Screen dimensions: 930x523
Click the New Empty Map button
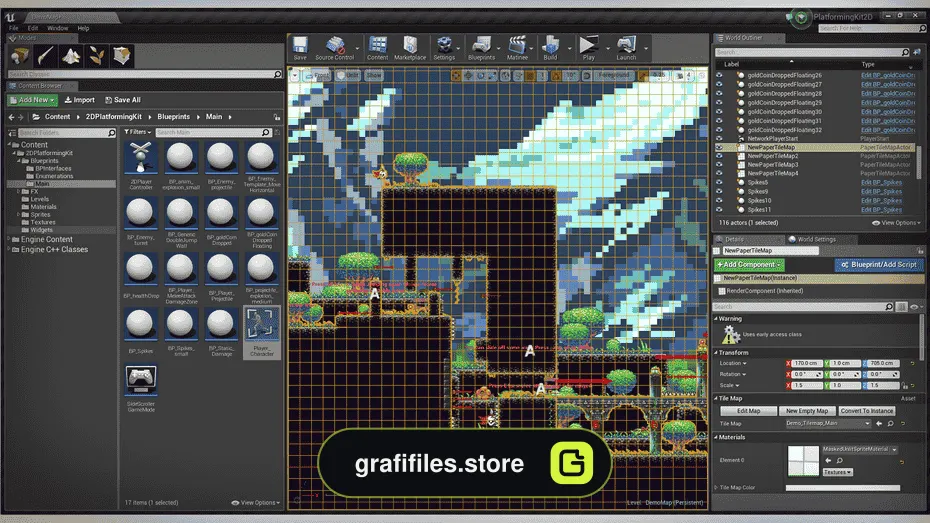click(807, 411)
